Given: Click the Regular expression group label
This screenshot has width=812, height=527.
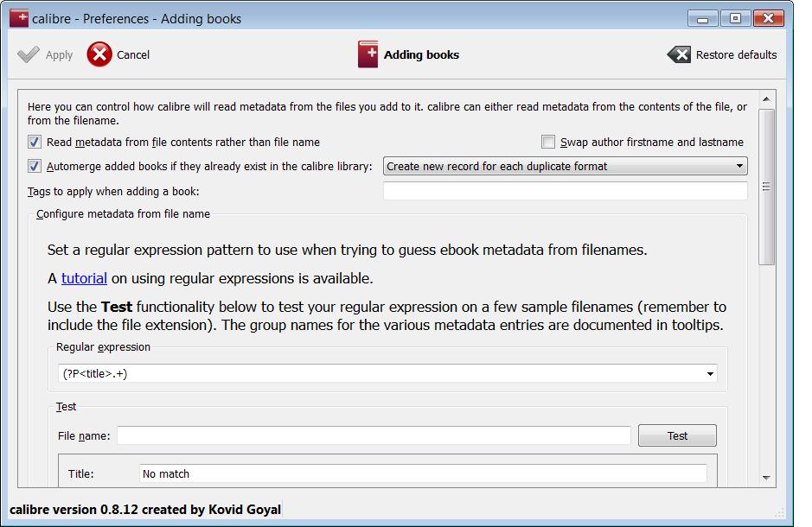Looking at the screenshot, I should coord(103,347).
